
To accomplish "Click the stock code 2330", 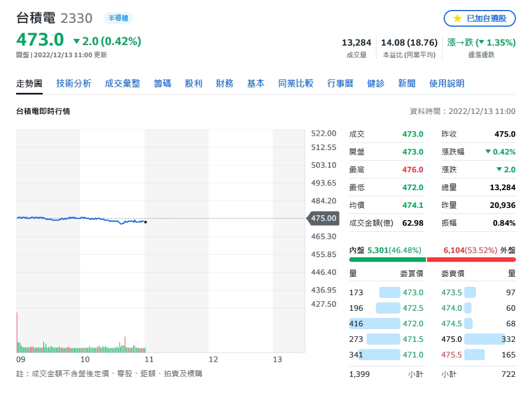I will [x=76, y=18].
